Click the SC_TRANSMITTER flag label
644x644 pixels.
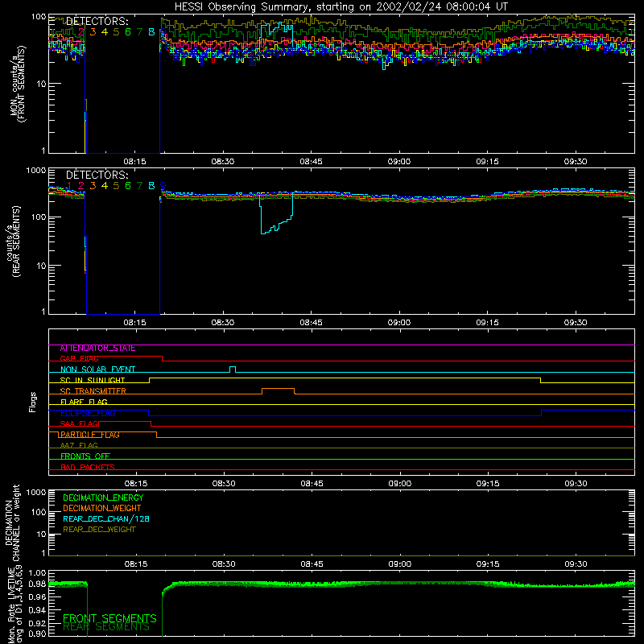pos(93,391)
